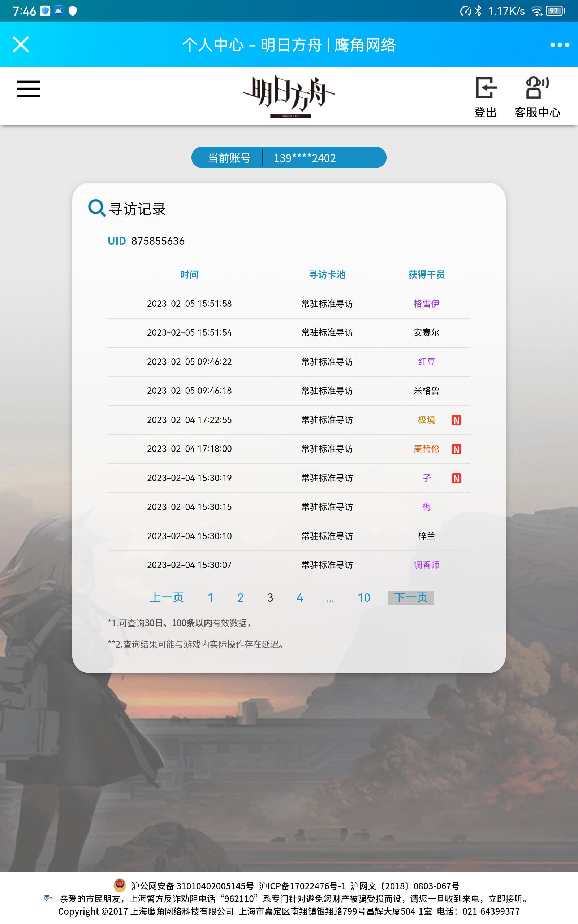Tap the police badge icon in footer

120,885
